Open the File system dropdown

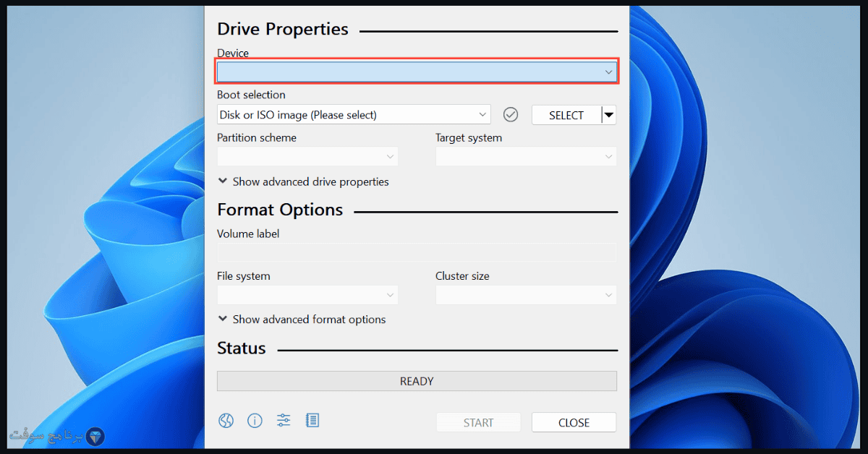[x=307, y=294]
